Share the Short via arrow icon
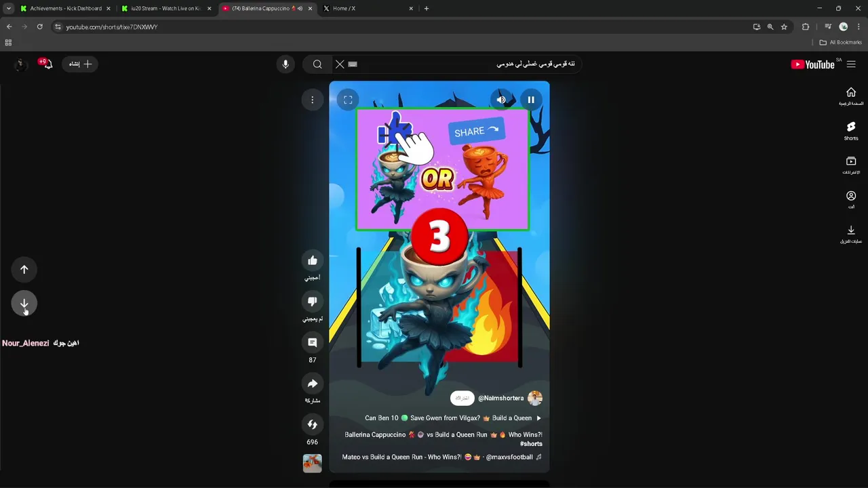This screenshot has width=868, height=488. point(312,384)
